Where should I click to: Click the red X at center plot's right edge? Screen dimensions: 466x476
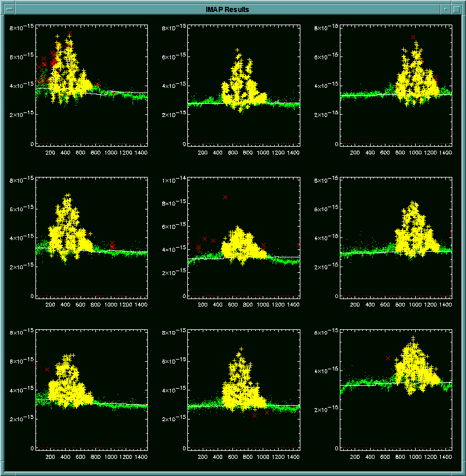(x=299, y=245)
